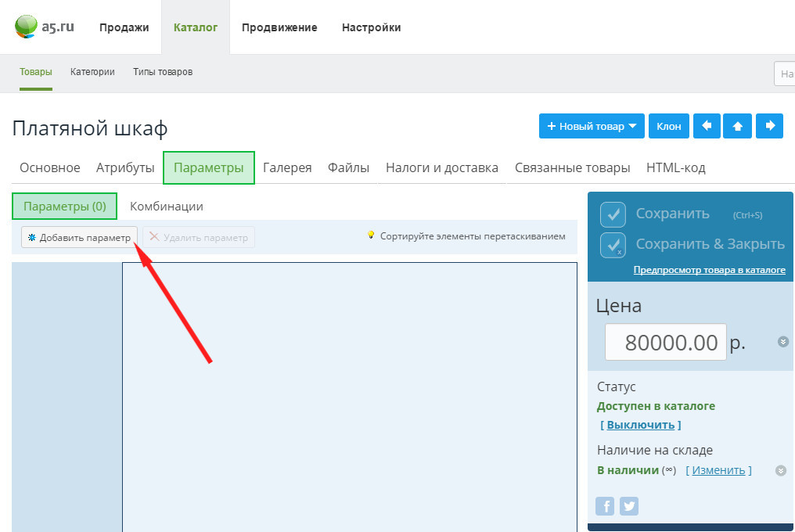Screen dimensions: 795x532
Task: Open the Налоги и доставка tab
Action: pyautogui.click(x=442, y=168)
